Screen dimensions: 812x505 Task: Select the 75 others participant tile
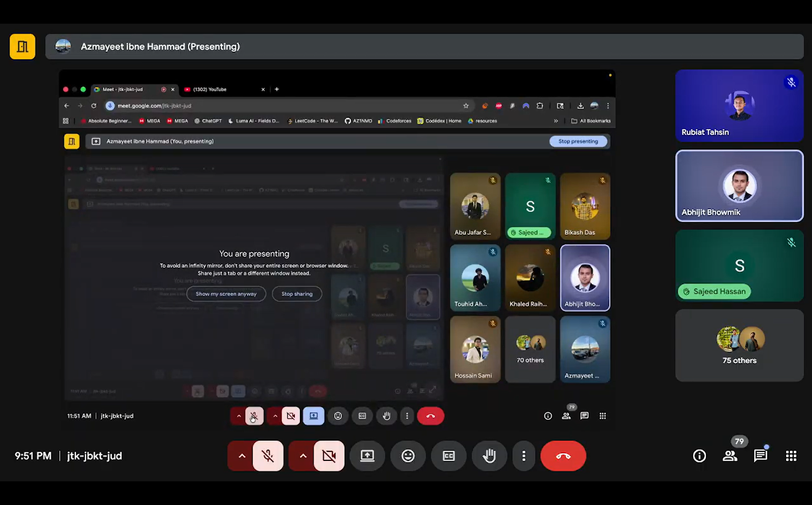click(x=739, y=346)
